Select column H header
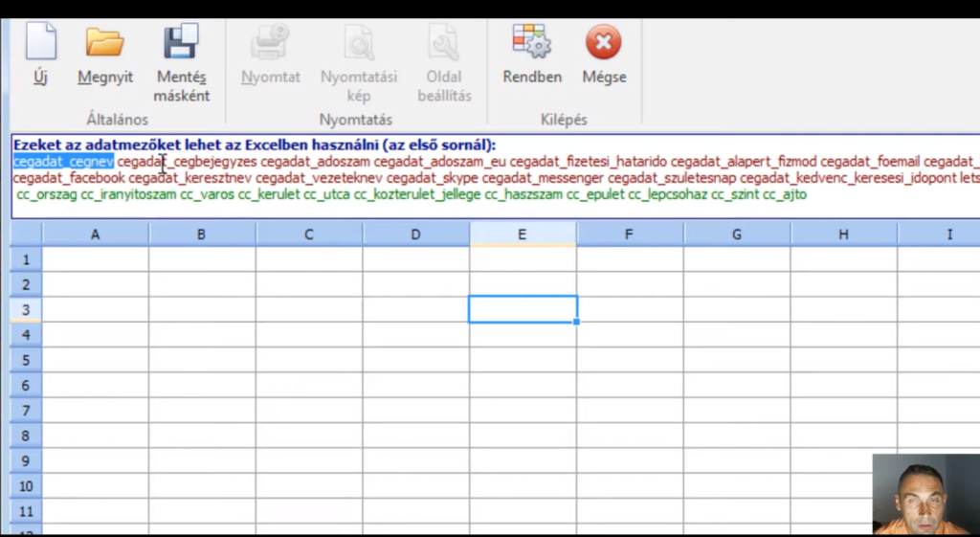The image size is (980, 537). point(843,235)
